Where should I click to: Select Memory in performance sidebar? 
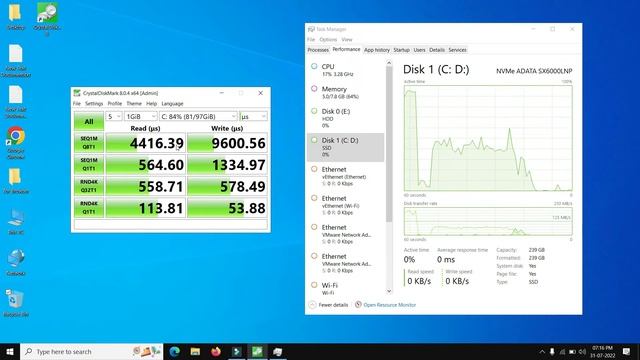coord(345,92)
